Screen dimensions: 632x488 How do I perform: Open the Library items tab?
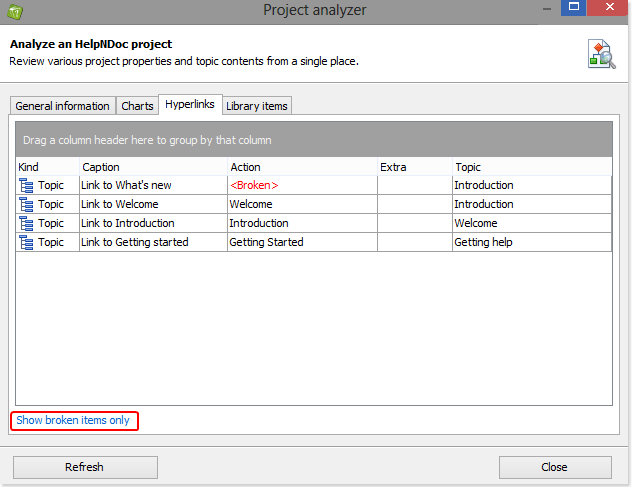(x=257, y=106)
